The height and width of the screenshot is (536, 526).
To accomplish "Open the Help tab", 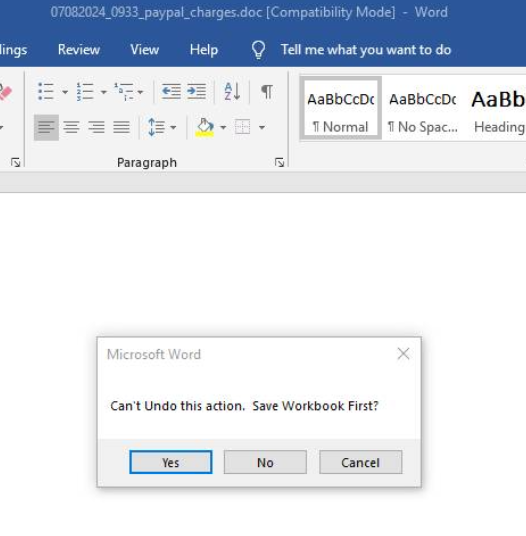I will (204, 50).
